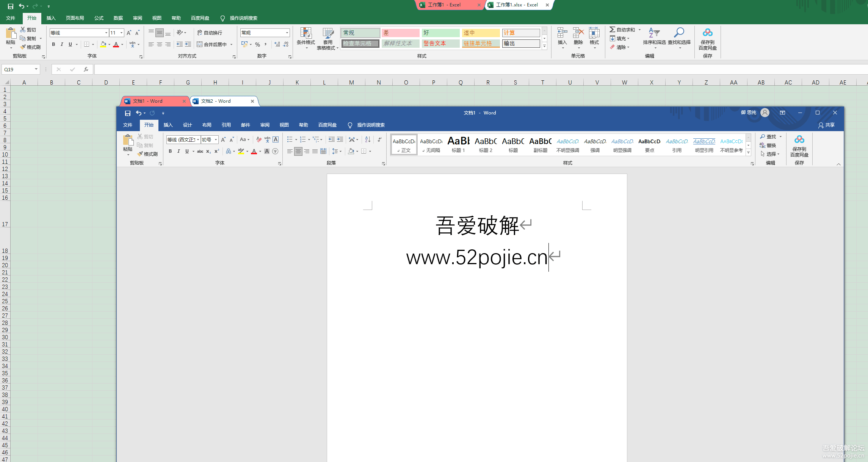This screenshot has height=462, width=868.
Task: Click the enclosed character (字) icon in Word
Action: pos(275,151)
